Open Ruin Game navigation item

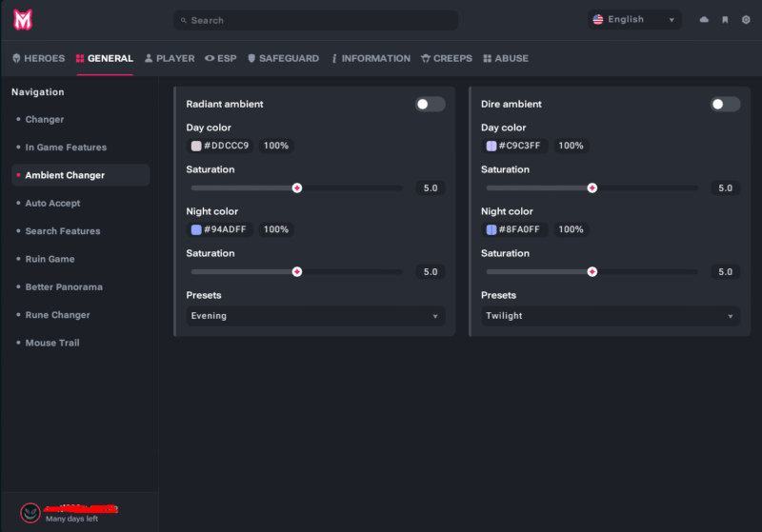point(50,259)
